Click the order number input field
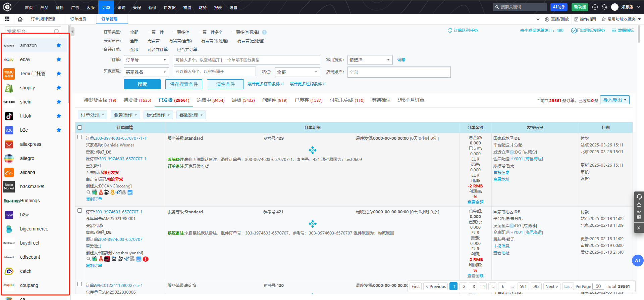 click(247, 60)
